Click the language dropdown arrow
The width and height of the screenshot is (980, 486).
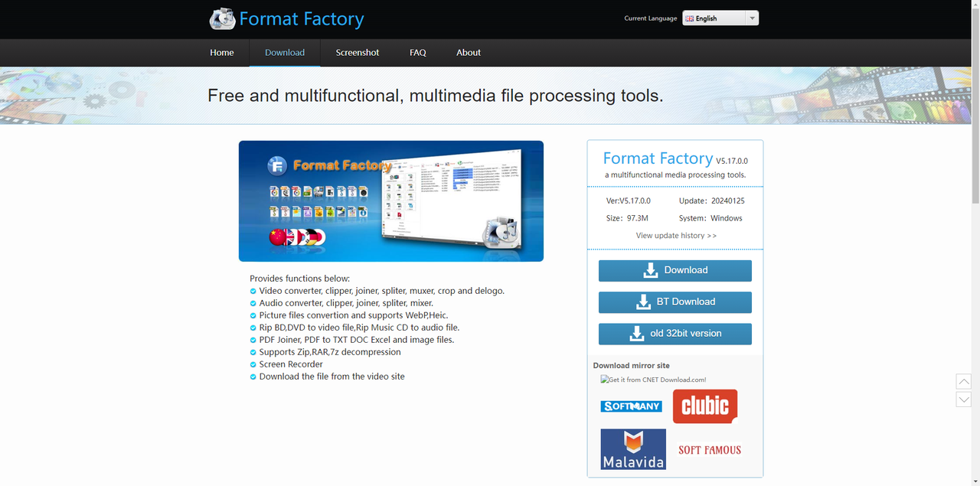(752, 18)
